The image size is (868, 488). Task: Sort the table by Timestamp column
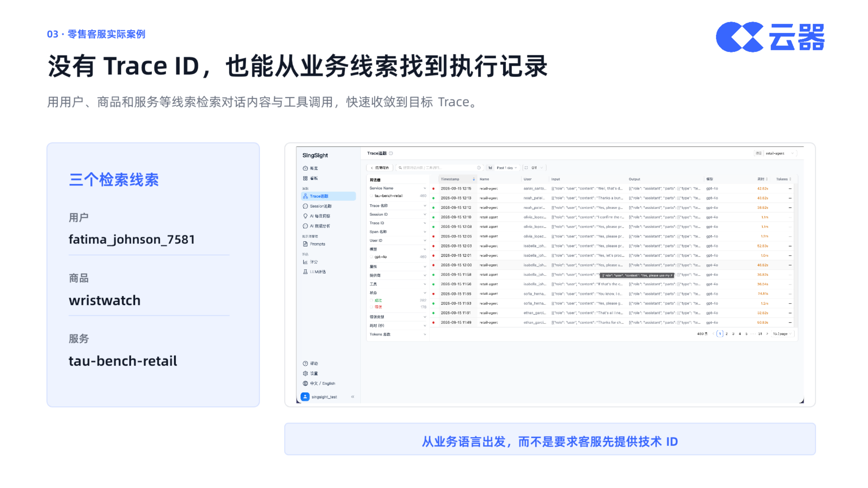[x=457, y=179]
